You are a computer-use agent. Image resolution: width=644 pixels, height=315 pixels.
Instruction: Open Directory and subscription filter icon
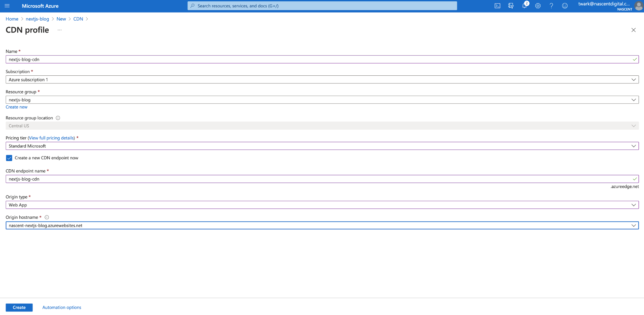(x=511, y=6)
